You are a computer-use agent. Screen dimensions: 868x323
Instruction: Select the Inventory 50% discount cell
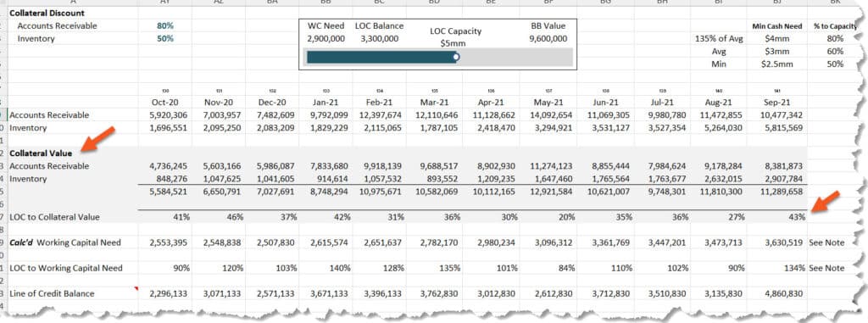(x=165, y=39)
